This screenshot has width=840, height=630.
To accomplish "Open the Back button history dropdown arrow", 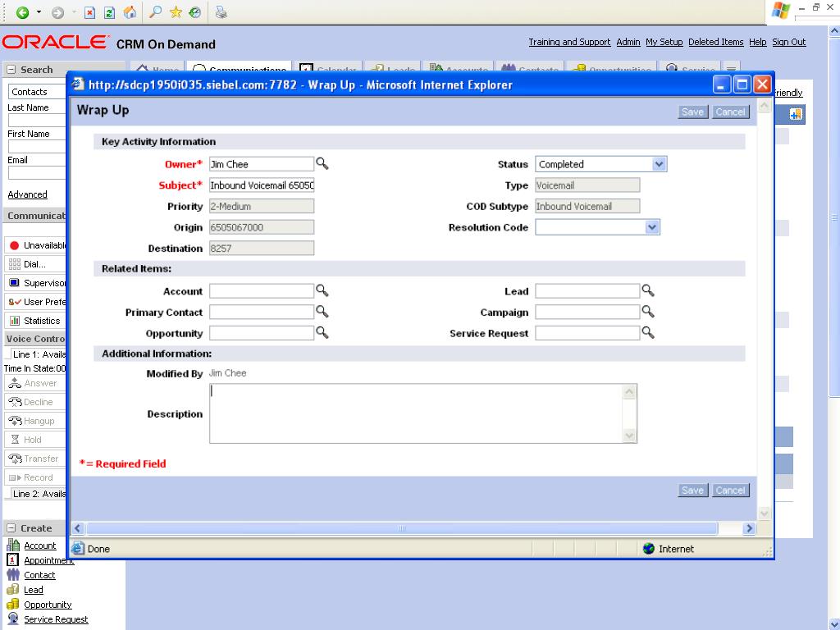I will (39, 12).
